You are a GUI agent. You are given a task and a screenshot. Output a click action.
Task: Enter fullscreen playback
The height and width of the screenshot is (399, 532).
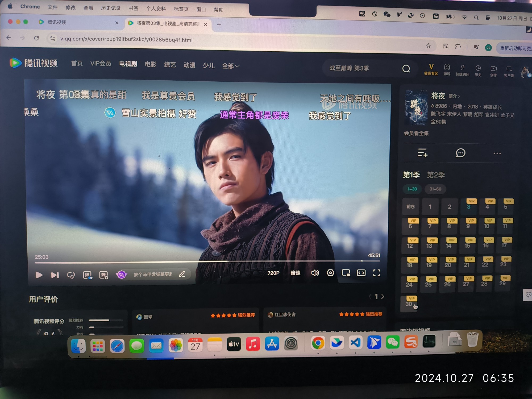pos(377,273)
